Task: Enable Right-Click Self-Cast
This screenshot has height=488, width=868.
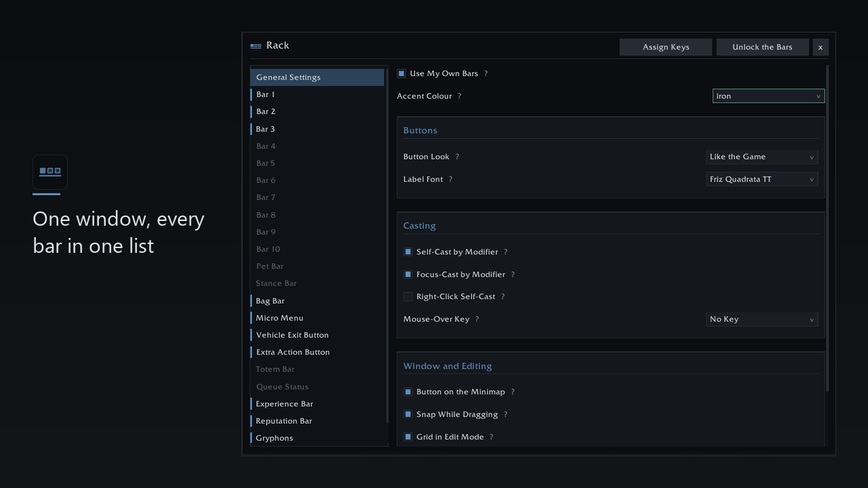Action: 408,297
